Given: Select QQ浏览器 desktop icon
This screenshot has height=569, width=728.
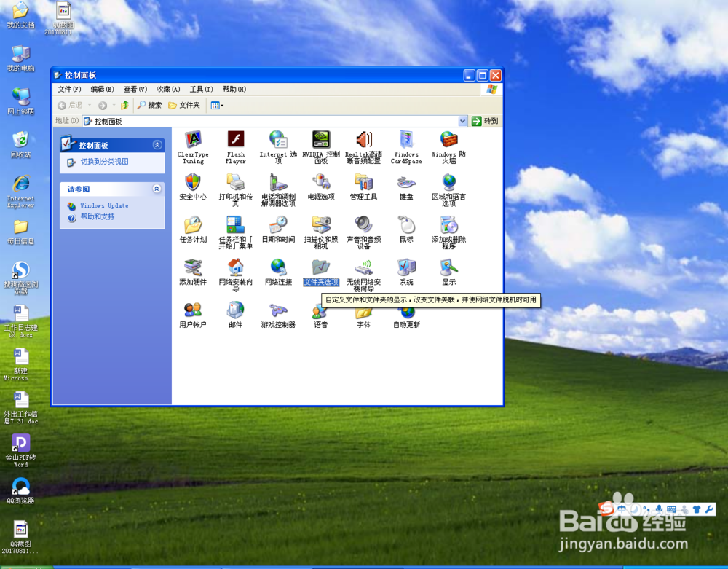Looking at the screenshot, I should click(20, 490).
